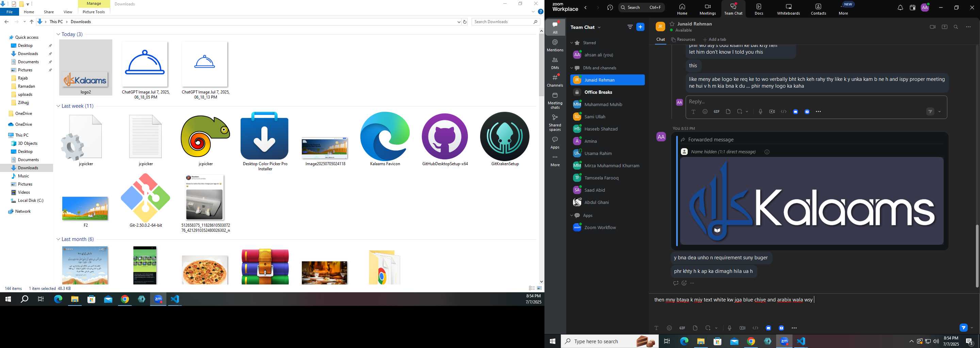Click the Zoom chat vertical scrollbar

point(977,256)
